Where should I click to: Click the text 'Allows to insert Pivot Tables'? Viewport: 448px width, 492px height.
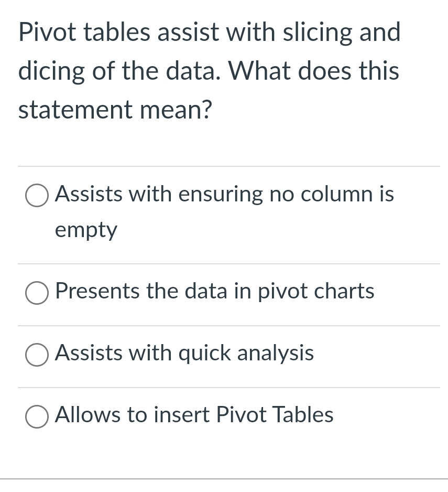(x=194, y=415)
